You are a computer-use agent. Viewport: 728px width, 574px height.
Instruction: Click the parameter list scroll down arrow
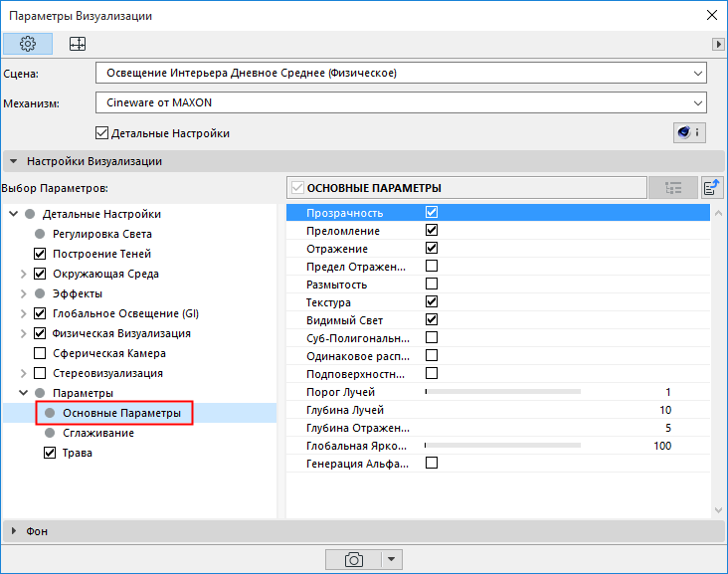coord(718,510)
